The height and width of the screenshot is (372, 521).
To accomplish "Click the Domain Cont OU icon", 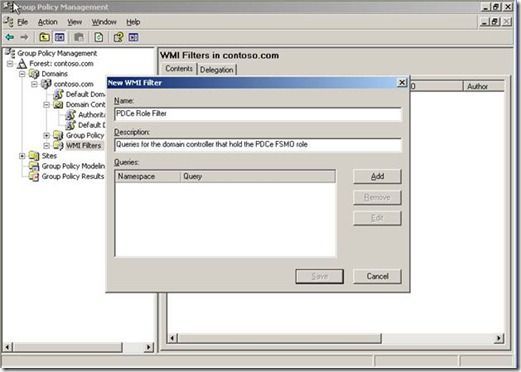I will 58,105.
